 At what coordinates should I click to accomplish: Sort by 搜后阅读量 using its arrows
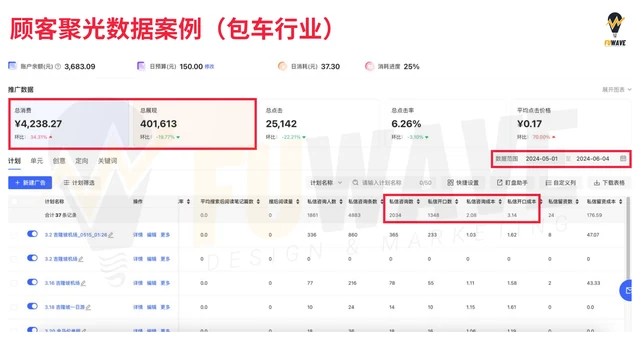point(298,202)
